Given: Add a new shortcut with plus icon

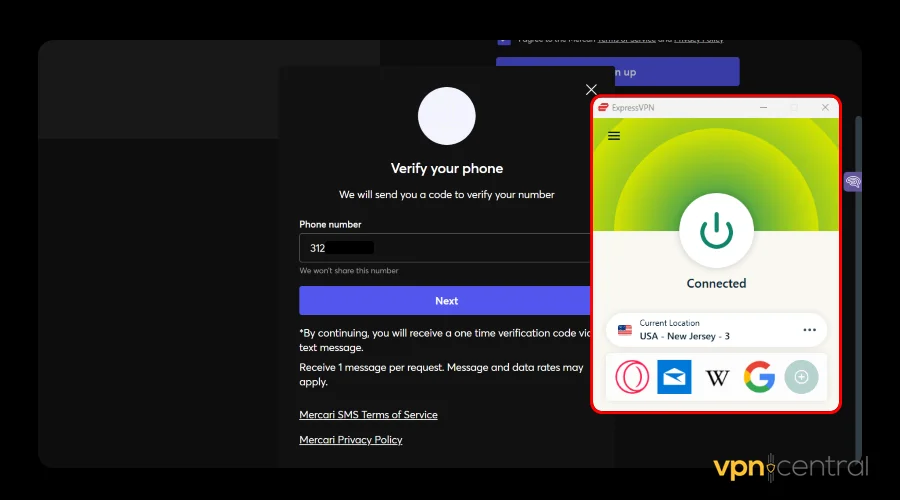Looking at the screenshot, I should 801,377.
